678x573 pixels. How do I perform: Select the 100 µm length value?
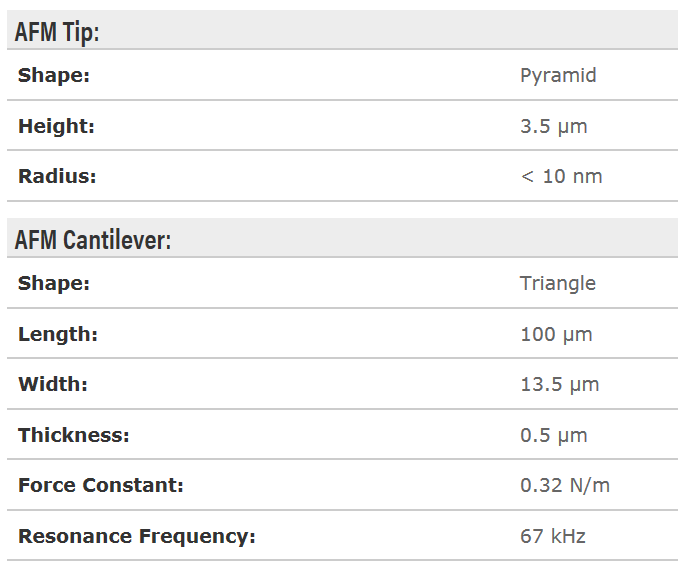pyautogui.click(x=556, y=334)
